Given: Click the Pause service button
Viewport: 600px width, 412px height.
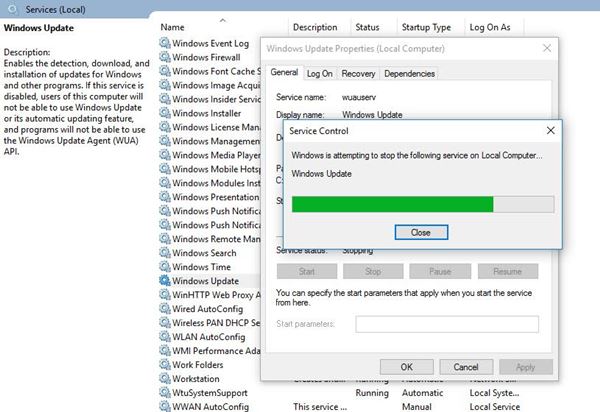Looking at the screenshot, I should pos(440,271).
